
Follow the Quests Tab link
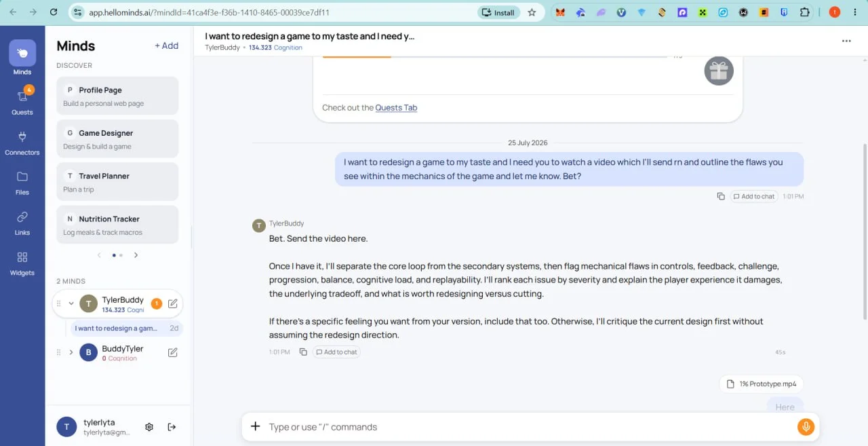(396, 107)
